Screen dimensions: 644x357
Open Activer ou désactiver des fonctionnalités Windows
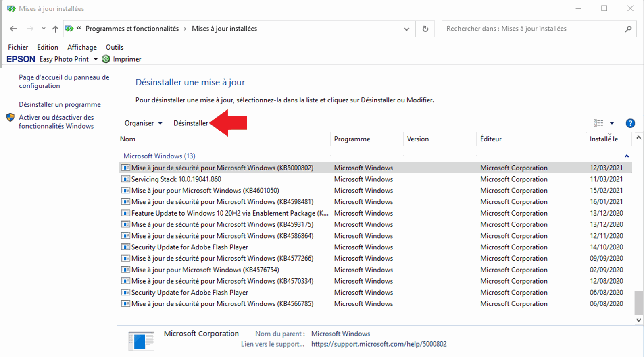pos(56,122)
